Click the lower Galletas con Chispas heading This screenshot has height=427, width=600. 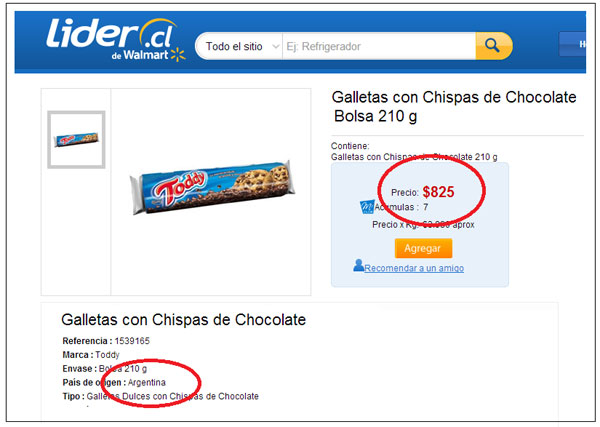tap(183, 319)
